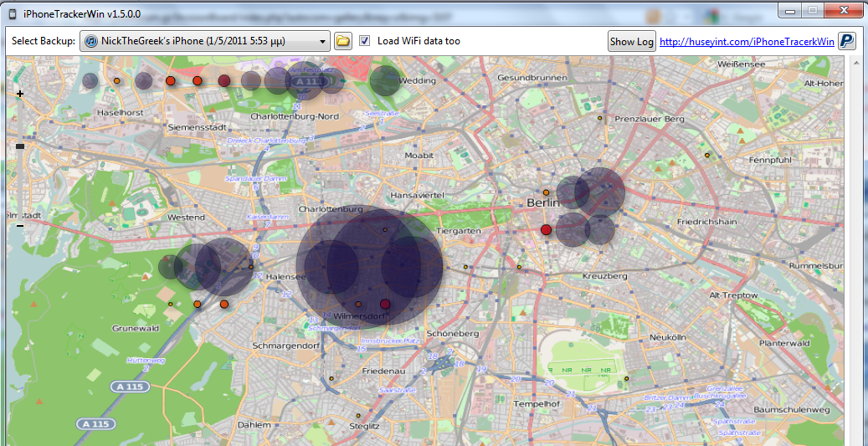Click the iTunes icon in backup selector
868x446 pixels.
pyautogui.click(x=91, y=41)
